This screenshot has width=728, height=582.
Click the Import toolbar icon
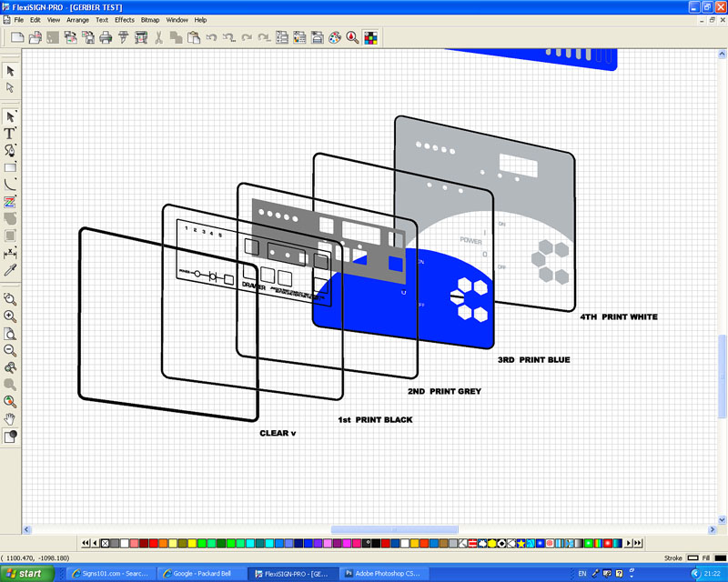click(x=71, y=37)
